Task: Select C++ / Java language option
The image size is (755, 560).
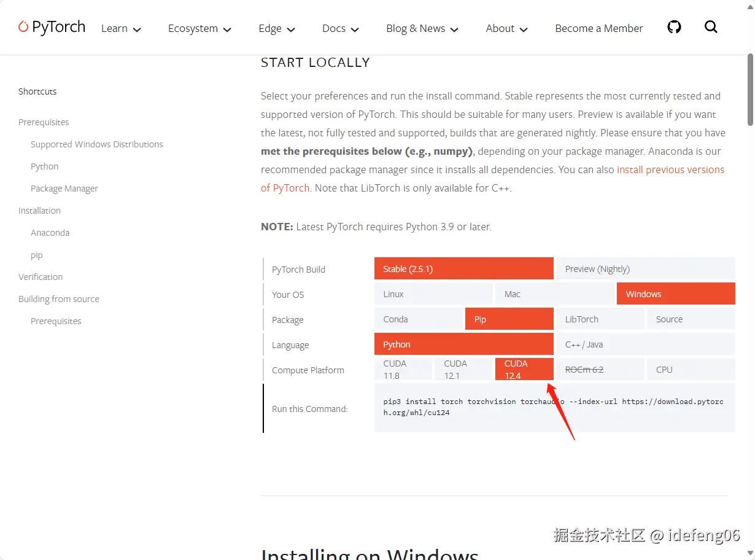Action: 645,344
